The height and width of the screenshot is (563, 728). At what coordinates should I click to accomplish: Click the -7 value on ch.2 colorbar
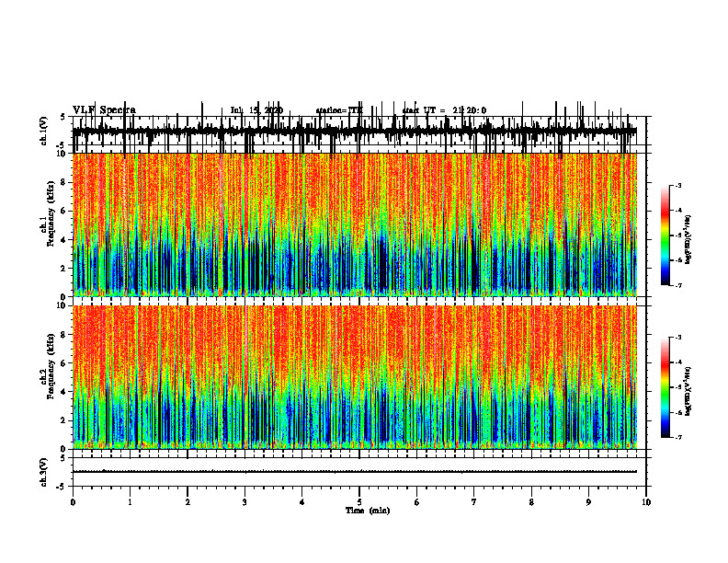678,437
